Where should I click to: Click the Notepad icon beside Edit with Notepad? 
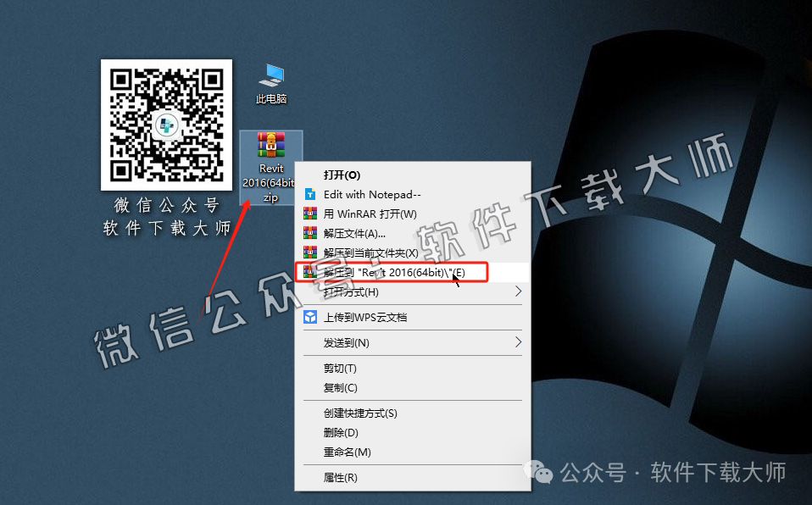[310, 194]
